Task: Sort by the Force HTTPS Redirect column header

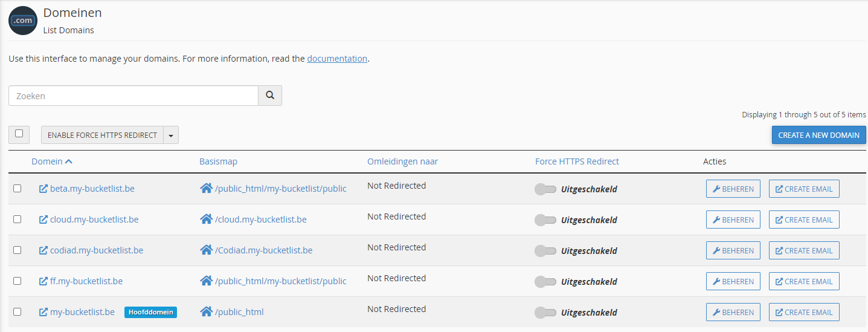Action: click(x=577, y=161)
